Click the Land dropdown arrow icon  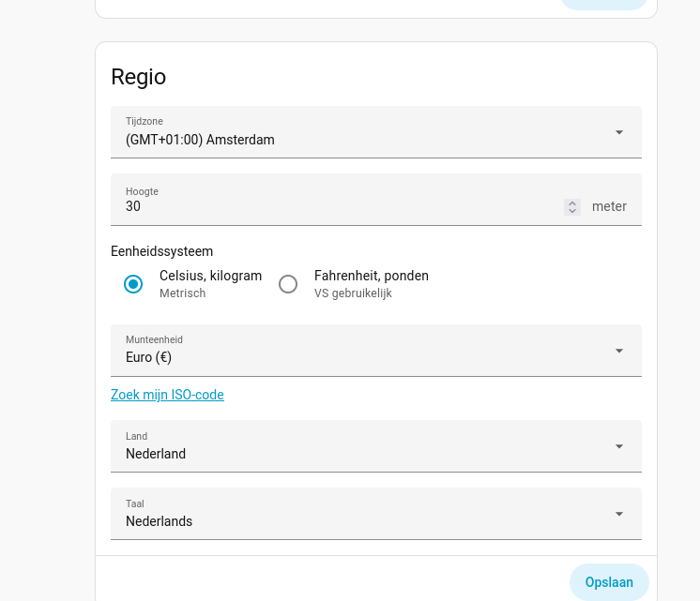tap(619, 446)
